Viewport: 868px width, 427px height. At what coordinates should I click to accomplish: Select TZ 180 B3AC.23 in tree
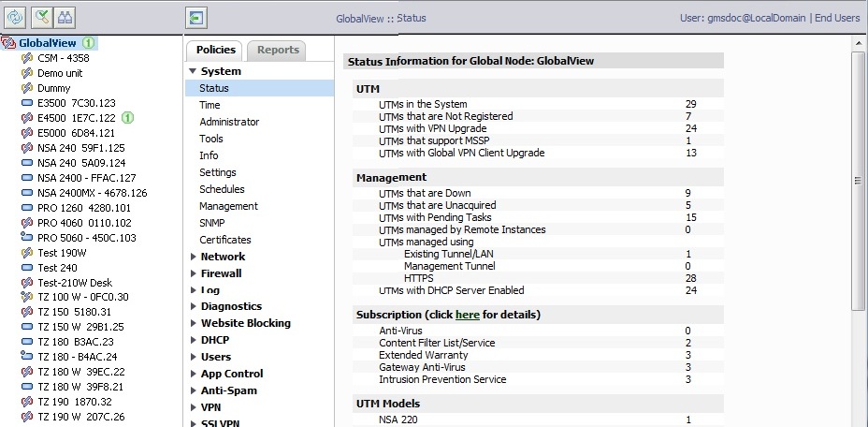[x=76, y=342]
